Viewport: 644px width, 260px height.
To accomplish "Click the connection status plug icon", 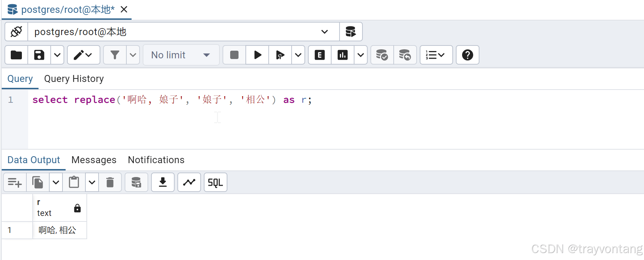I will coord(16,32).
